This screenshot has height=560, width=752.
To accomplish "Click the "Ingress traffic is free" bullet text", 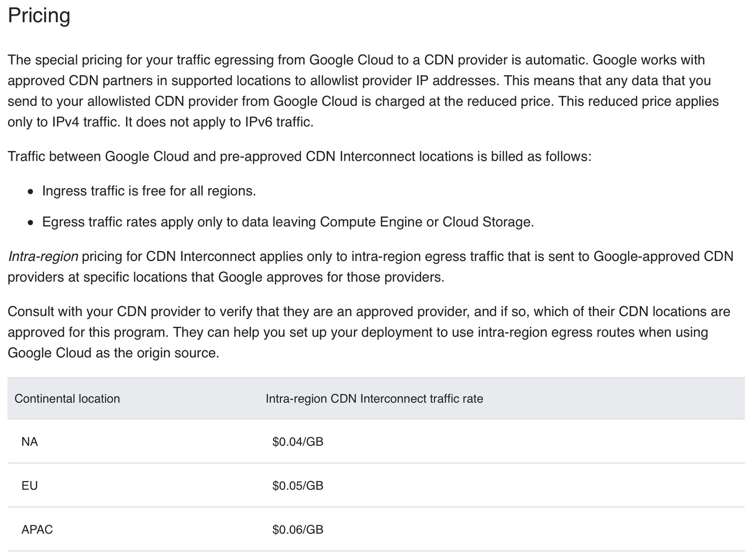I will (149, 191).
